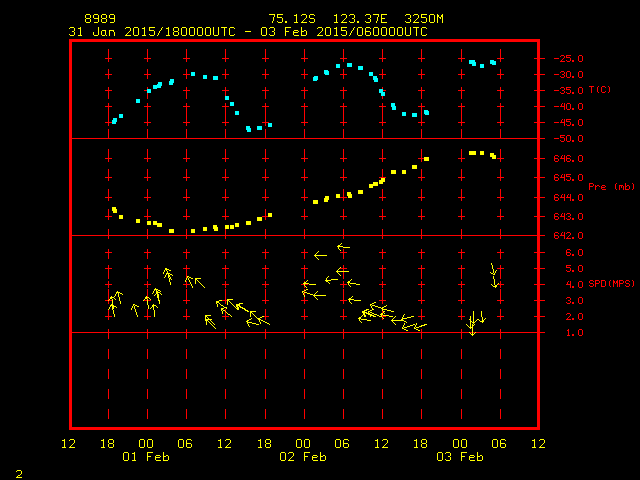Click the station ID 8989
The height and width of the screenshot is (480, 640).
coord(100,19)
